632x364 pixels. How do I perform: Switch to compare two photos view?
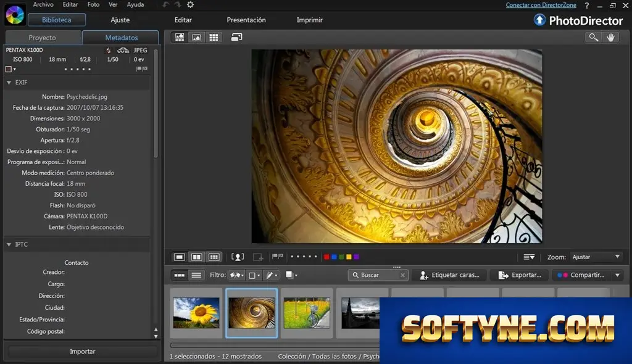pos(197,257)
